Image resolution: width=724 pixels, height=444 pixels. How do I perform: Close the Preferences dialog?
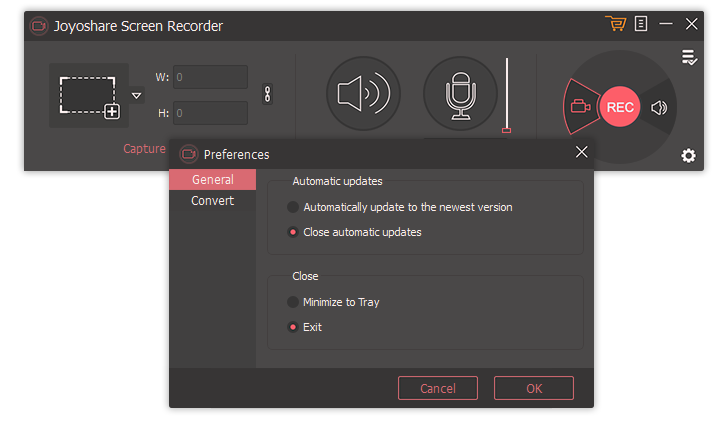(x=581, y=152)
